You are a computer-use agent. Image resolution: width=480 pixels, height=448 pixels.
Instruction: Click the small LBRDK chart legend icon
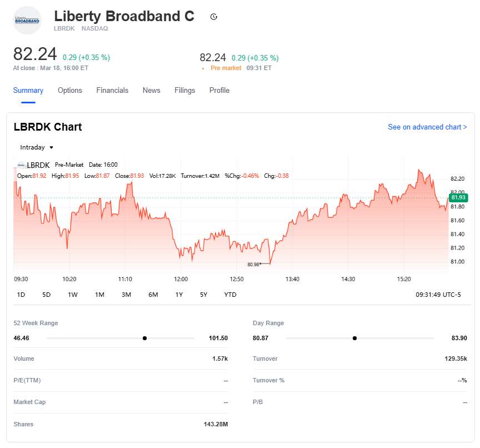point(21,165)
